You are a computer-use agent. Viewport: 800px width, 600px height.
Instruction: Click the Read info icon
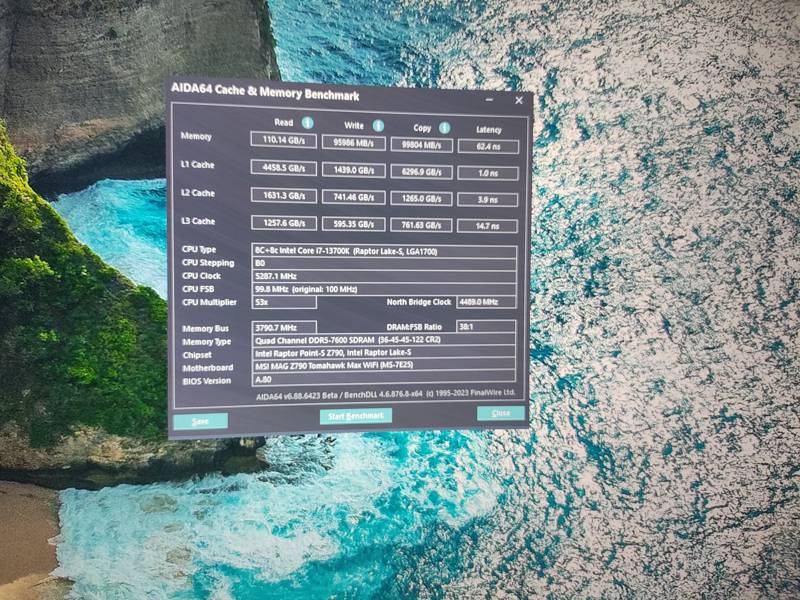pos(307,122)
